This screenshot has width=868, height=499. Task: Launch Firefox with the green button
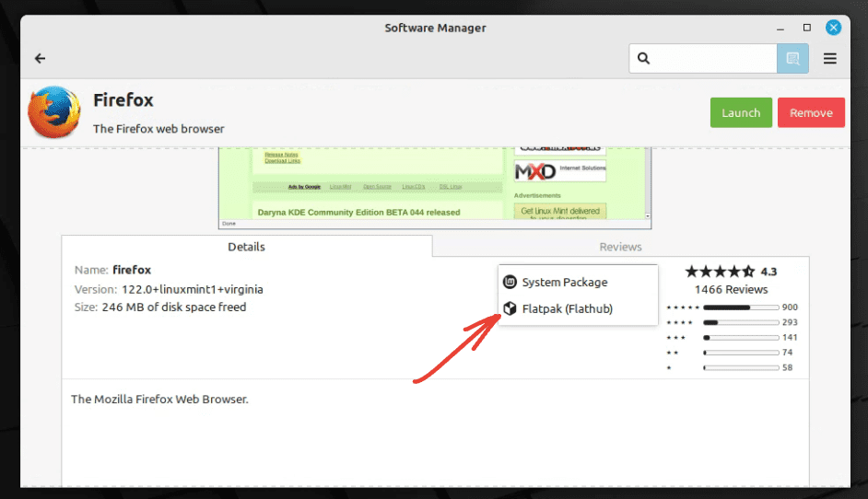(x=741, y=113)
